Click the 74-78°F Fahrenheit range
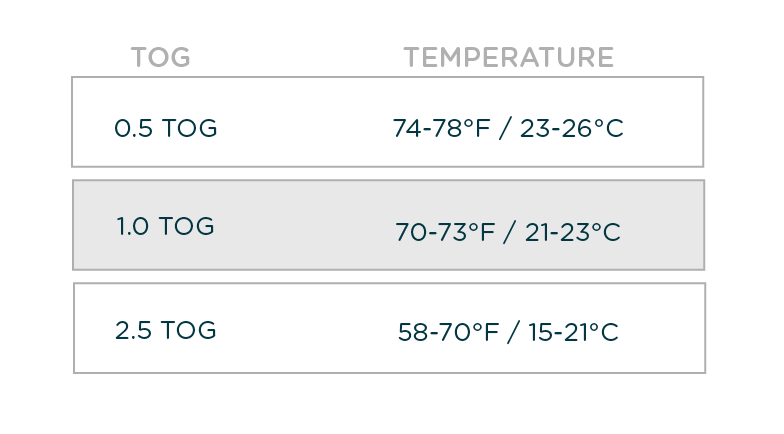The width and height of the screenshot is (784, 434). pyautogui.click(x=444, y=129)
